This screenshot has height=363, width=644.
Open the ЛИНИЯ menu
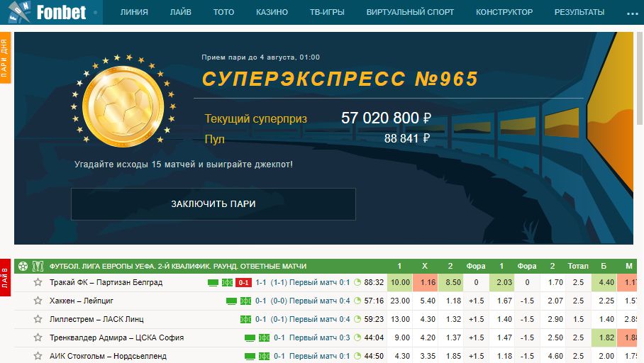134,12
